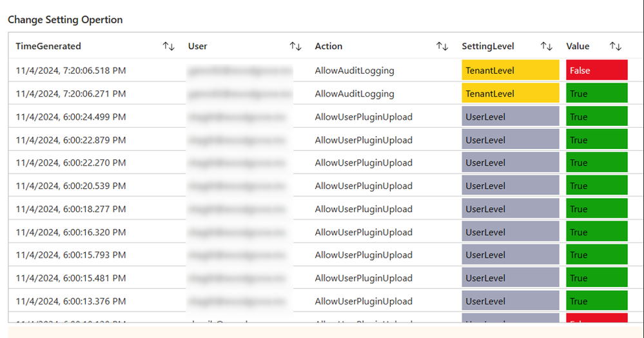Viewport: 644px width, 338px height.
Task: Click UserLevel cell in the 6:00:13.376 row
Action: (511, 300)
